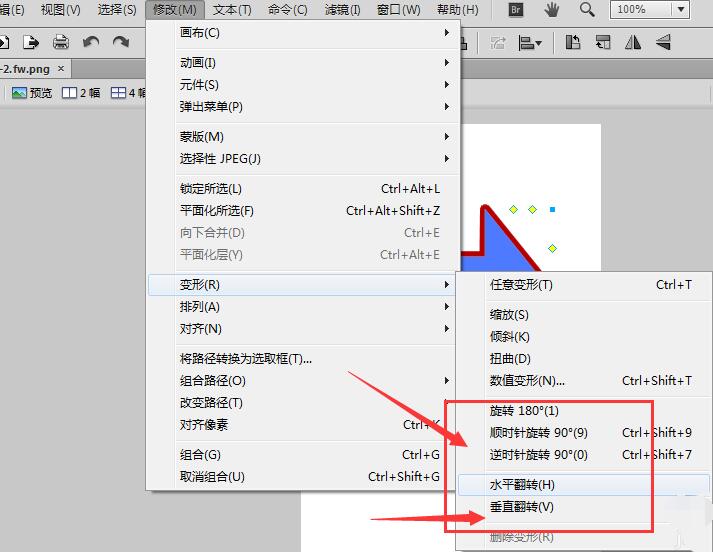This screenshot has width=713, height=552.
Task: Open the 窗口(W) menu
Action: 399,10
